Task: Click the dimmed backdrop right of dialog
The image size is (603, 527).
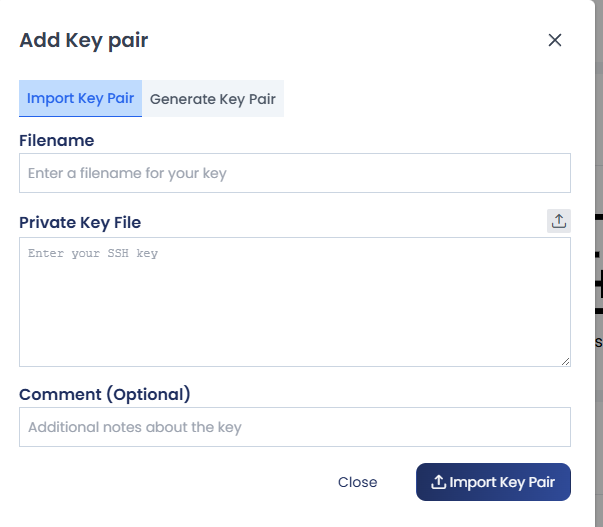Action: 599,115
